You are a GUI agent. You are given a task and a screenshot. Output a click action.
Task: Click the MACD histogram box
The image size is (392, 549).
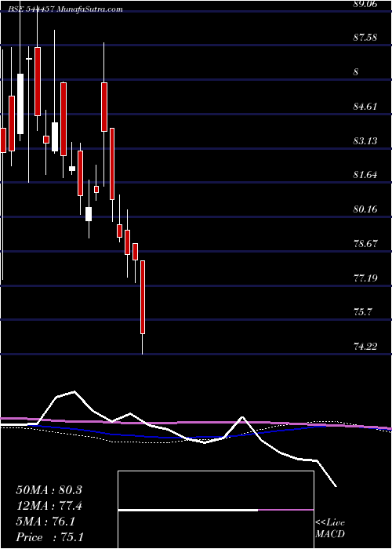click(216, 510)
